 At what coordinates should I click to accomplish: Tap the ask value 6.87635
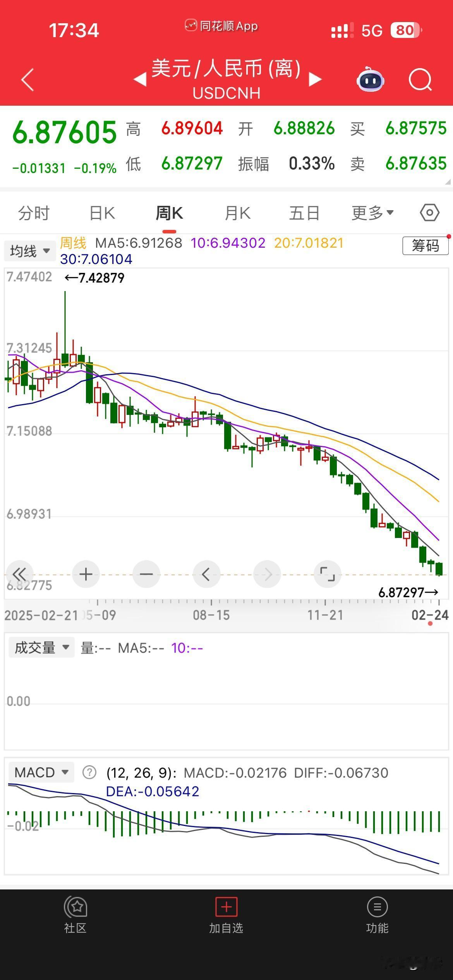tap(416, 163)
